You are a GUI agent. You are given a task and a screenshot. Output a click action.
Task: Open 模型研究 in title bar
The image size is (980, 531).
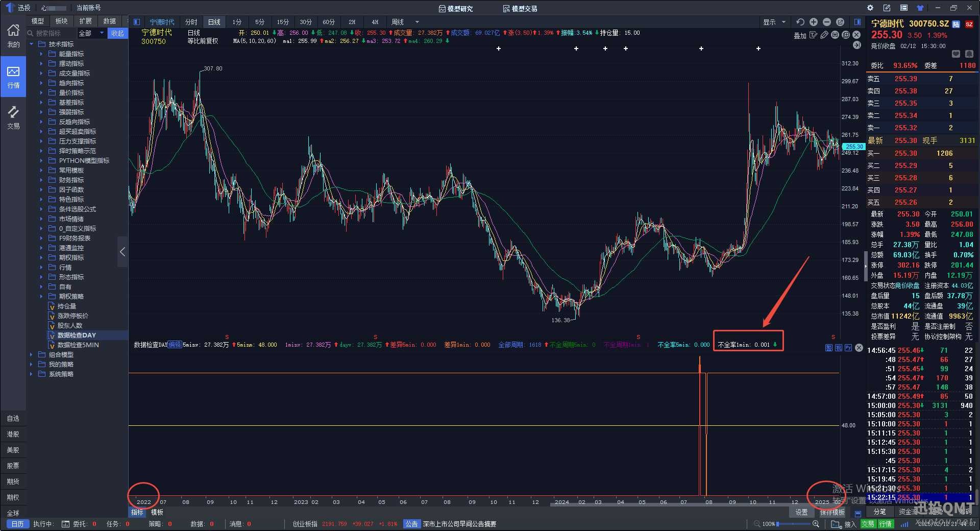[456, 8]
